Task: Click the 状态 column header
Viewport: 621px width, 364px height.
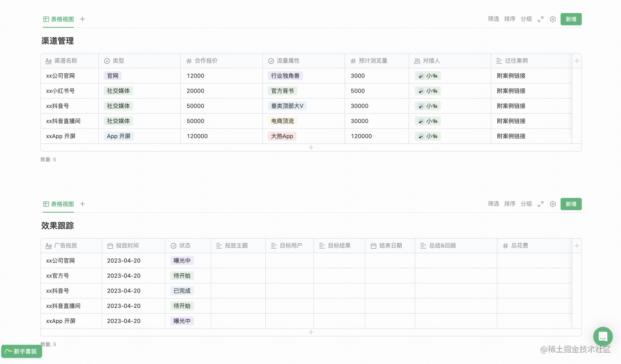Action: 188,246
